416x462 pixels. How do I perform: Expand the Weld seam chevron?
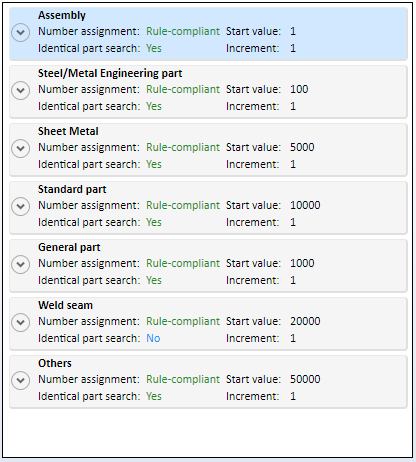click(x=21, y=322)
